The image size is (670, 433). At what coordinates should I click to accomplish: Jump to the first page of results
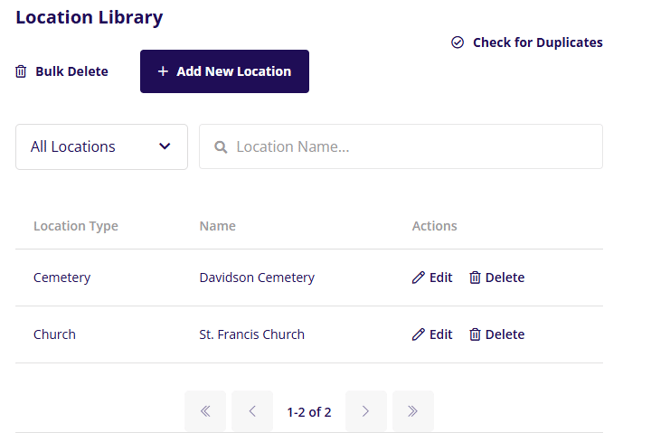pos(205,411)
